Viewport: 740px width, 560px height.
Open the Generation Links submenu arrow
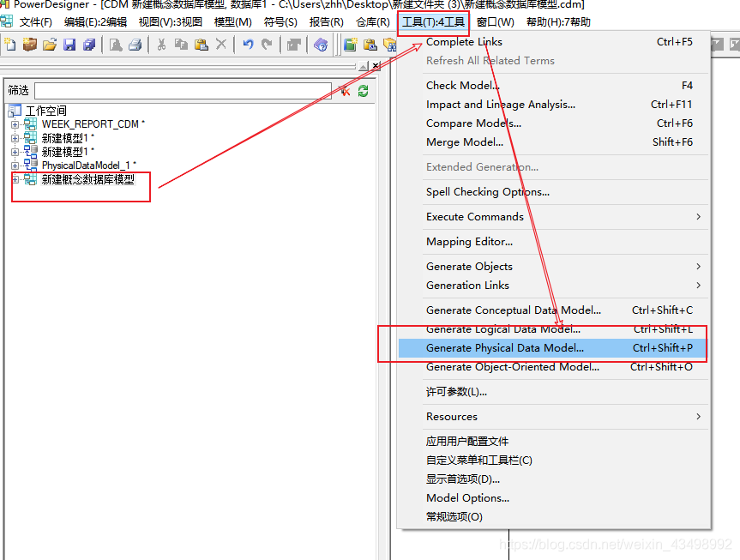tap(699, 286)
